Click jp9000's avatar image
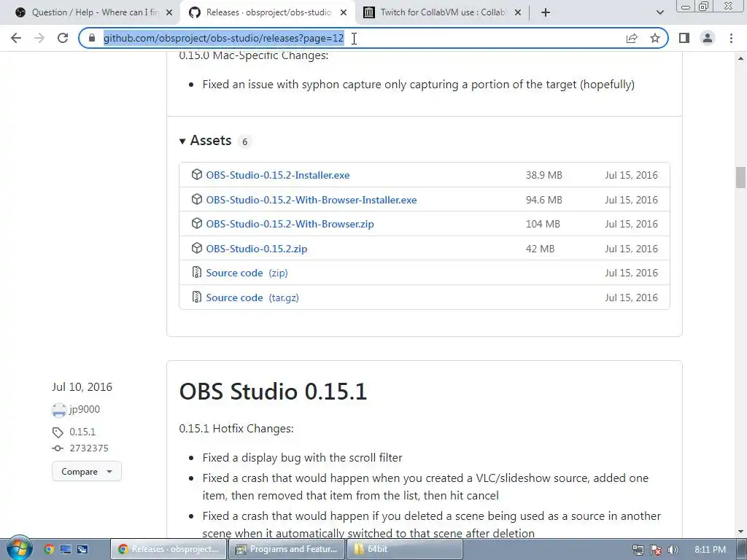747x560 pixels. (59, 410)
